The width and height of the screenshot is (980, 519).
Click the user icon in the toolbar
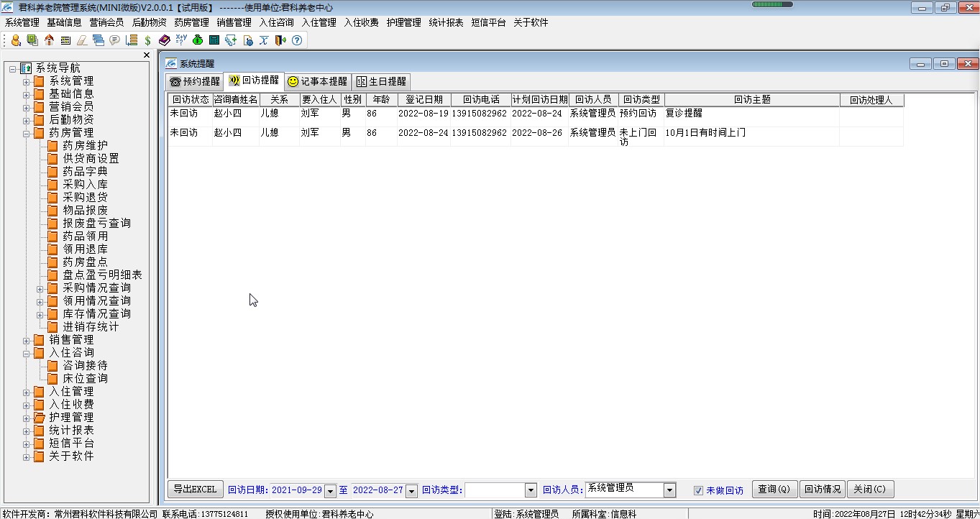tap(15, 40)
